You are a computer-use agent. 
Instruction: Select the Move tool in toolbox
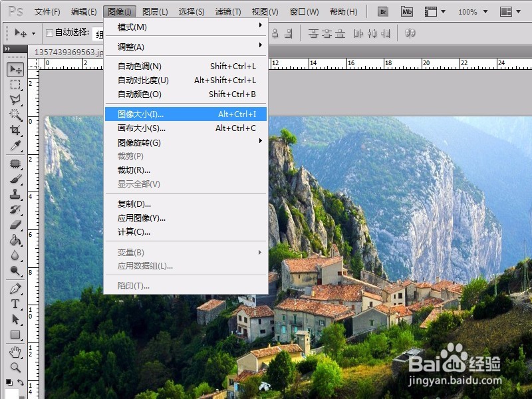point(15,70)
